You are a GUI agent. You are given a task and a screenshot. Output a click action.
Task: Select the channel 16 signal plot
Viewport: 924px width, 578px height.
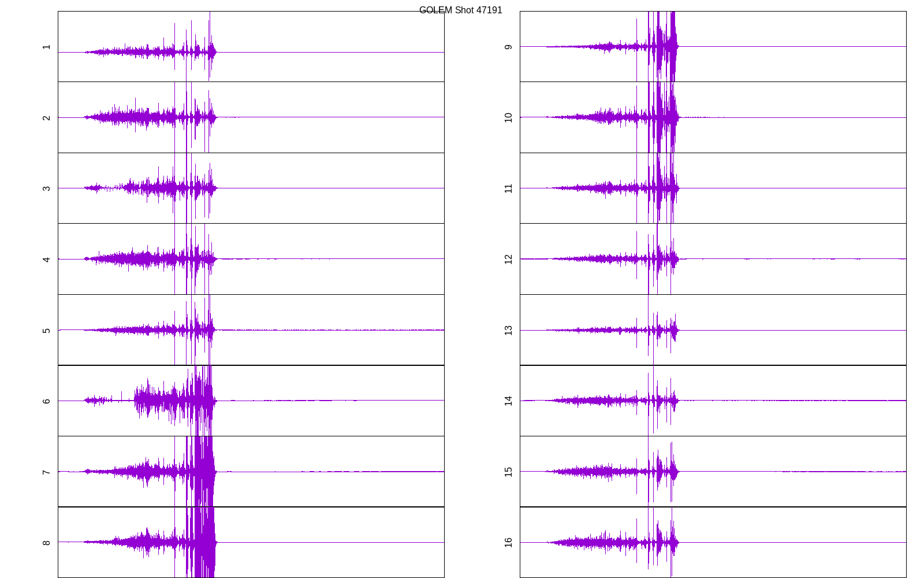[713, 542]
